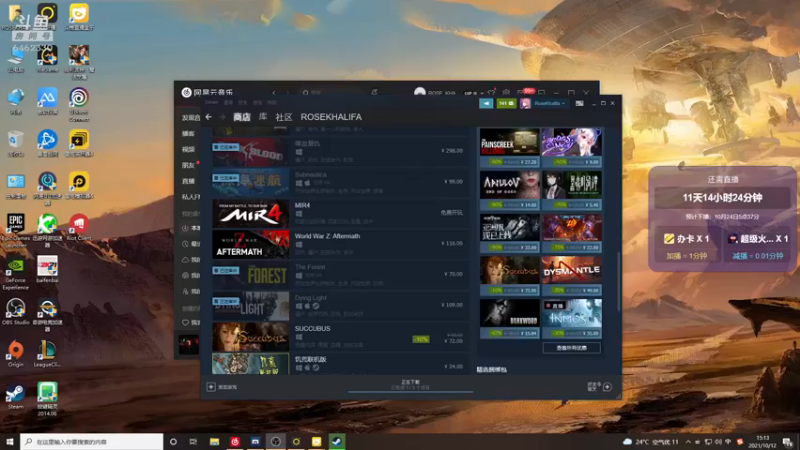800x450 pixels.
Task: Select 直播 in NetEase Music sidebar
Action: [x=188, y=181]
